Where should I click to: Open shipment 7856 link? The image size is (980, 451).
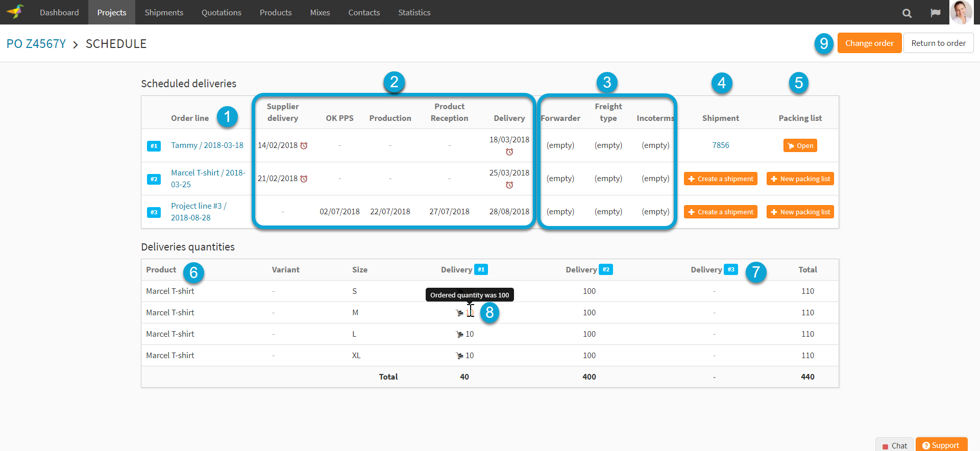tap(720, 145)
